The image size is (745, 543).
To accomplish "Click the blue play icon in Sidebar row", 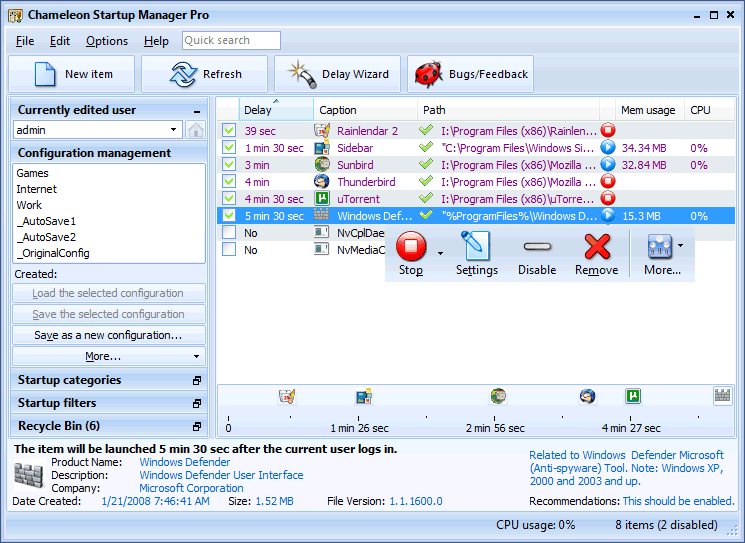I will coord(608,147).
